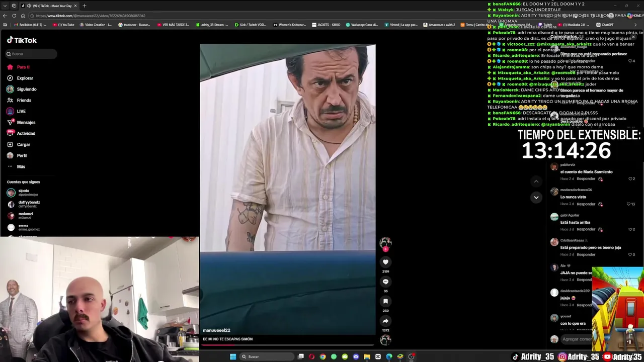Open OBS Studio from the taskbar
Screen dimensions: 644x362
(411, 357)
